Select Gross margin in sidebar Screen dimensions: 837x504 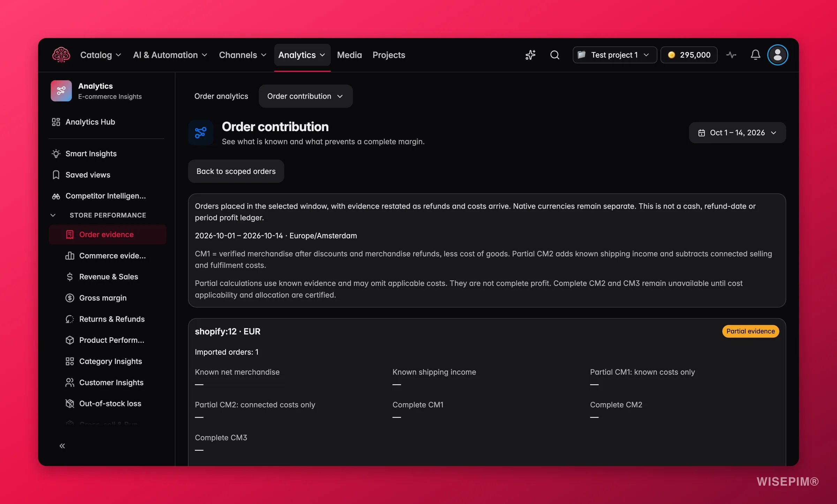[x=107, y=298]
